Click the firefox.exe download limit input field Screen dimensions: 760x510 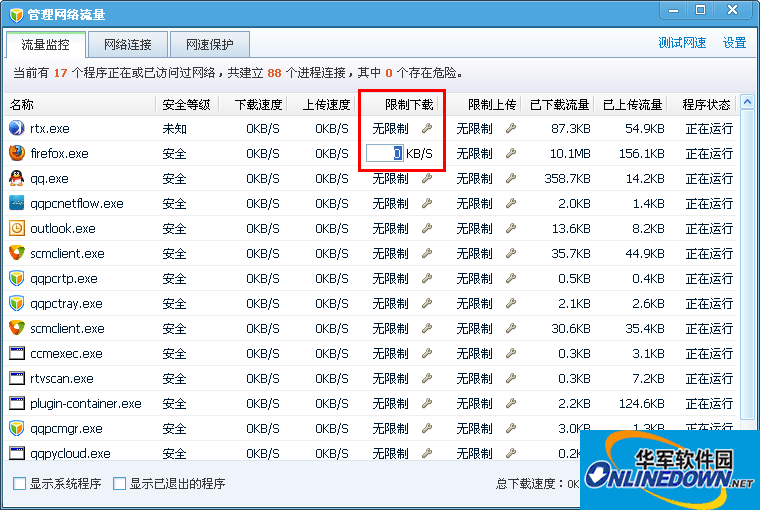click(384, 154)
